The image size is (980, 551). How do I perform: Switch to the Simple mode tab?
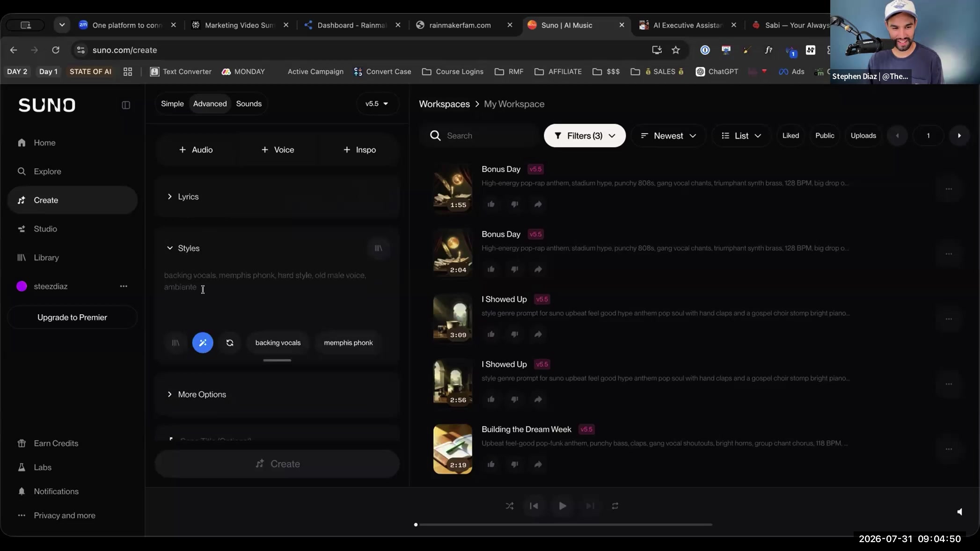coord(172,104)
